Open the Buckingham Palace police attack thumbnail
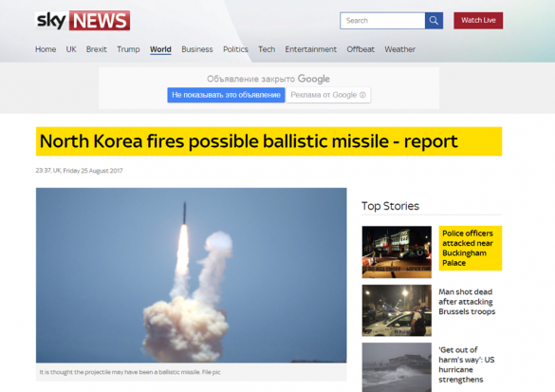The width and height of the screenshot is (555, 392). 397,252
